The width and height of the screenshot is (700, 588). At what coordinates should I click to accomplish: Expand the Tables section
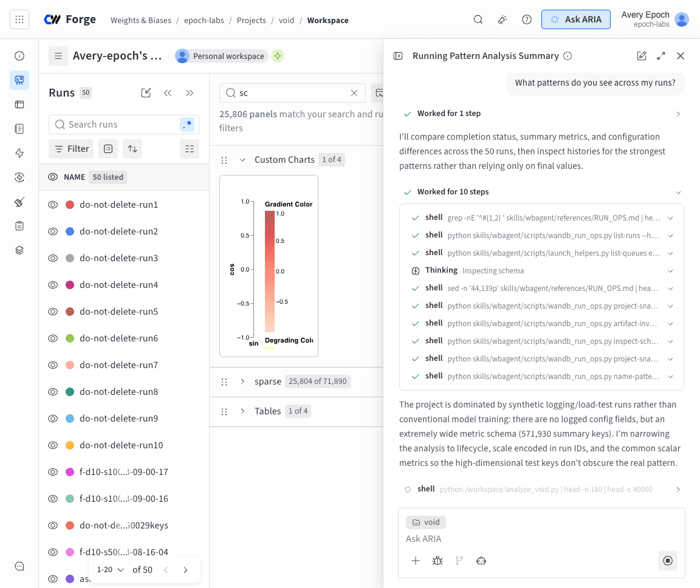click(x=242, y=411)
